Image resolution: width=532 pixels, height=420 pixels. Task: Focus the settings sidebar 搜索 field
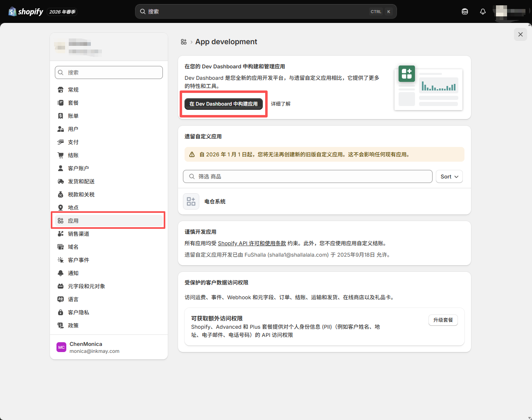pos(109,72)
